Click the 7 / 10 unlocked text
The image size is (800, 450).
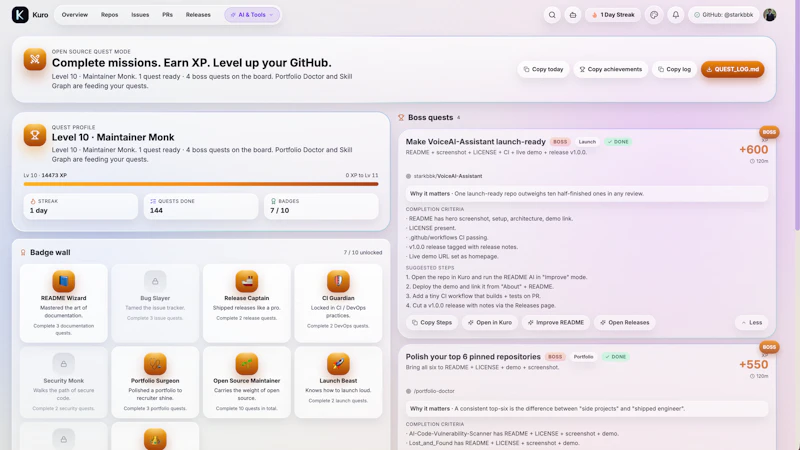tap(362, 253)
